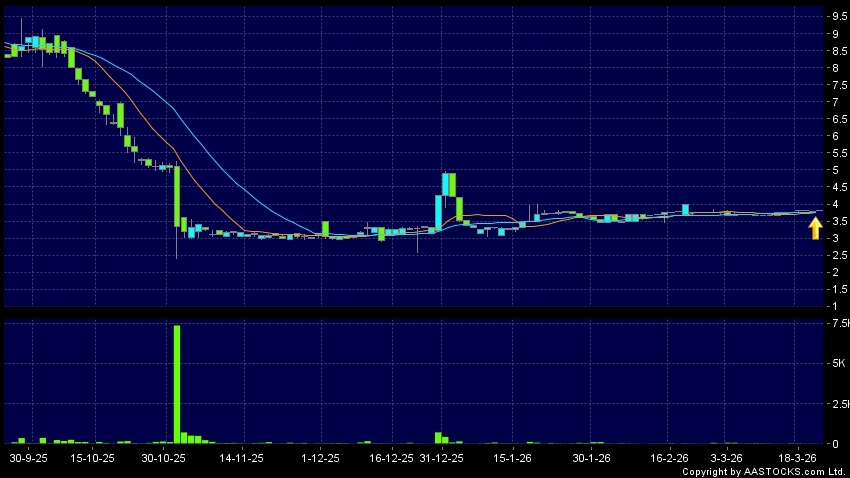Select the 1-12-25 date label
This screenshot has height=478, width=850.
(x=319, y=457)
